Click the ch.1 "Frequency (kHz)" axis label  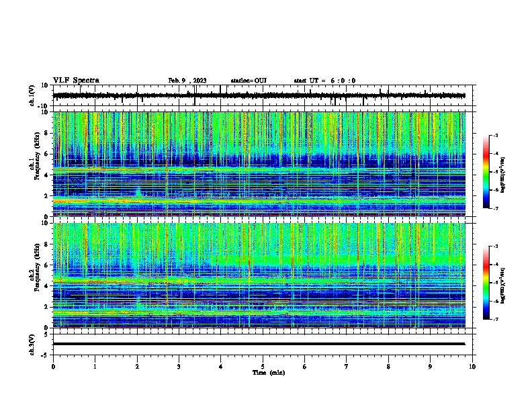[x=37, y=156]
